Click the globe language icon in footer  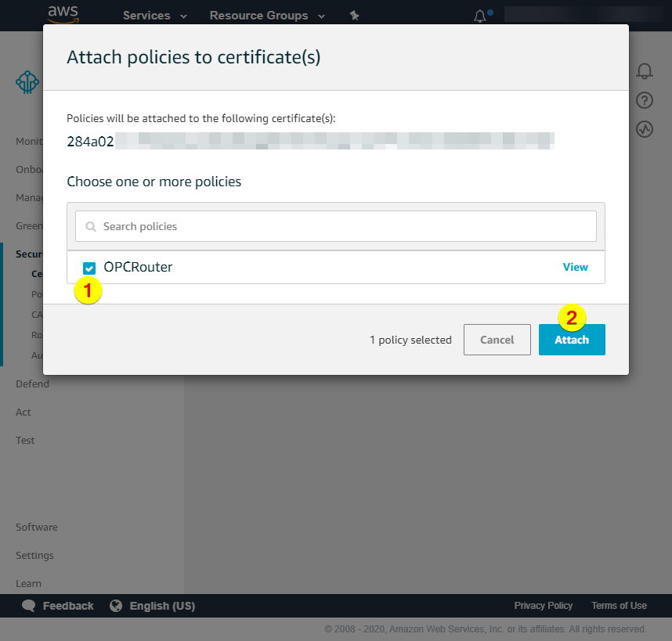point(117,606)
